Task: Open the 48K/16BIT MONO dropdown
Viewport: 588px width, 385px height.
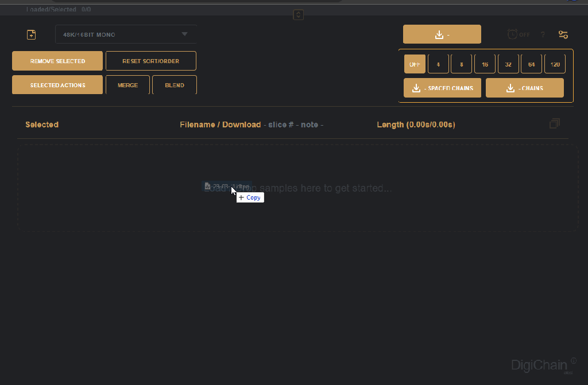Action: (x=126, y=34)
